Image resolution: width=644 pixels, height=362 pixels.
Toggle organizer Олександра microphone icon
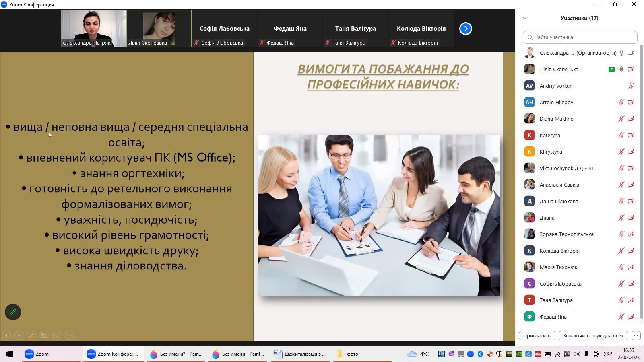[x=621, y=53]
